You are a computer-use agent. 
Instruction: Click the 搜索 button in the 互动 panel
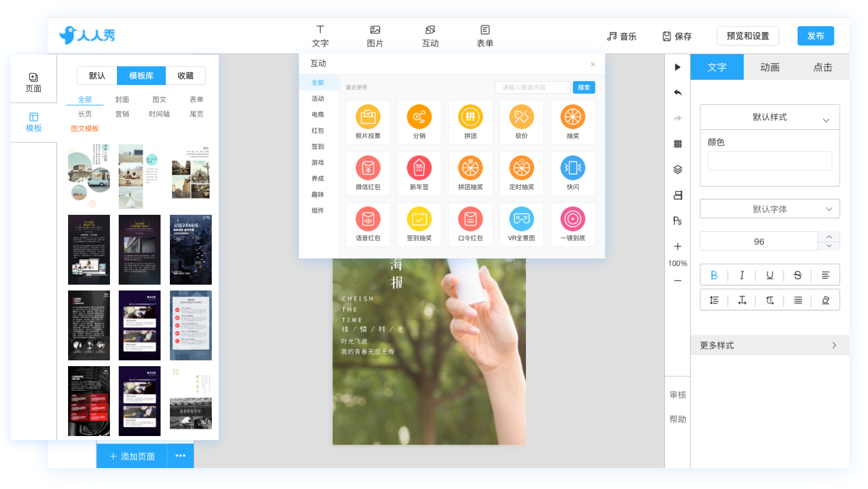pos(584,87)
